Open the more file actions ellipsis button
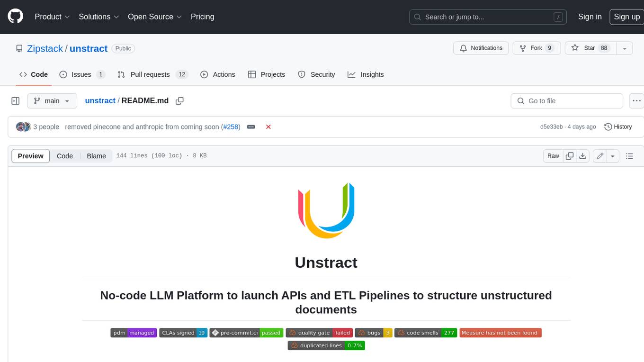 pos(637,101)
